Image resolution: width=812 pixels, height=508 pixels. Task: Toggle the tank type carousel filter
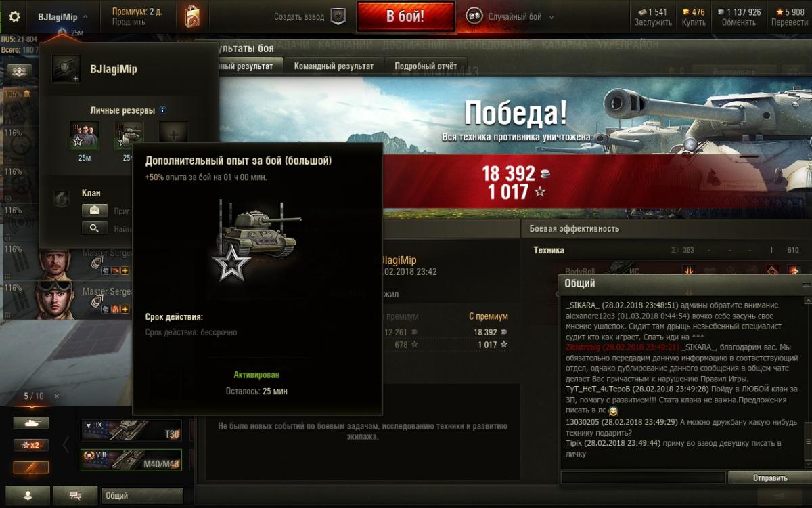pyautogui.click(x=31, y=423)
